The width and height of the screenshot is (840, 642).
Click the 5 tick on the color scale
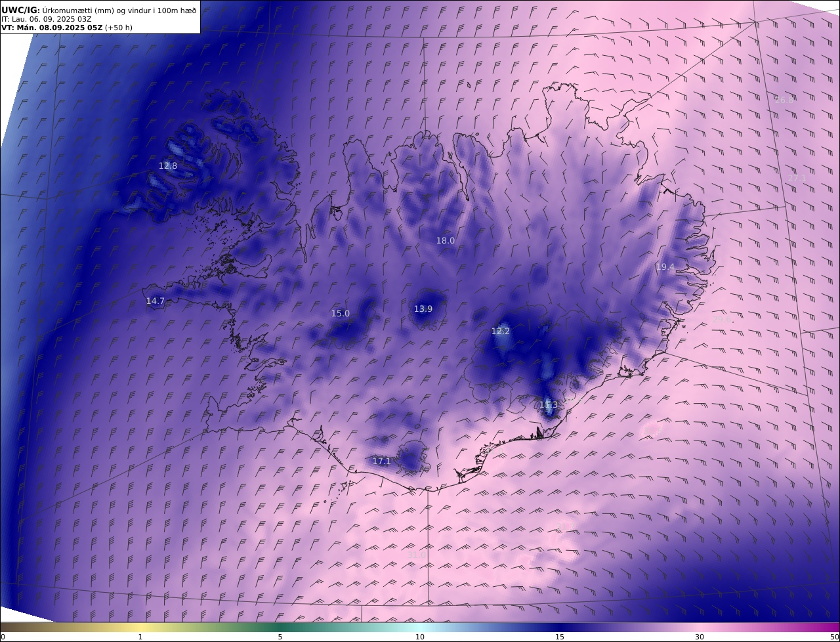[280, 637]
